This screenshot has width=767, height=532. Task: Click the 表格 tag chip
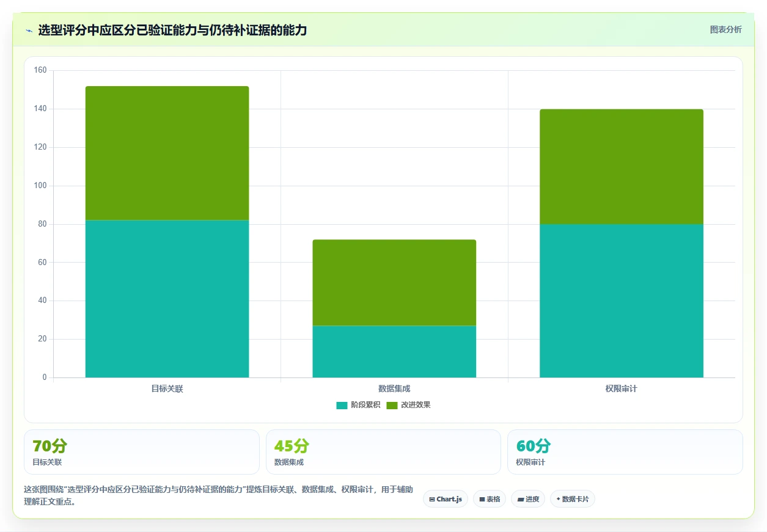[490, 499]
